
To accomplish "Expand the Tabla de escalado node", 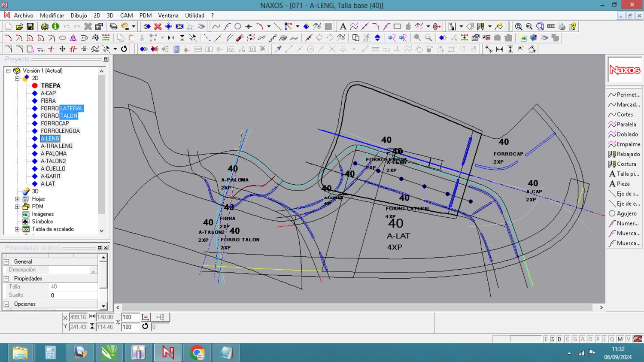I will 17,229.
